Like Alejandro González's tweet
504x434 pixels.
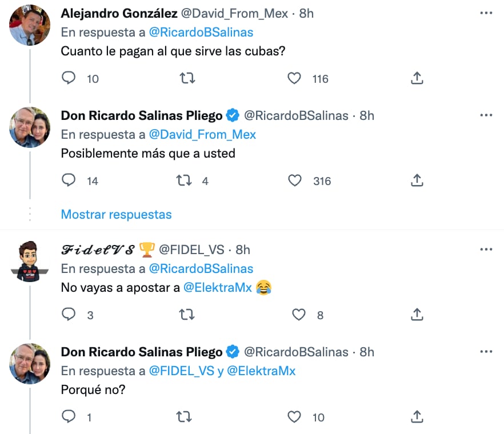coord(294,79)
